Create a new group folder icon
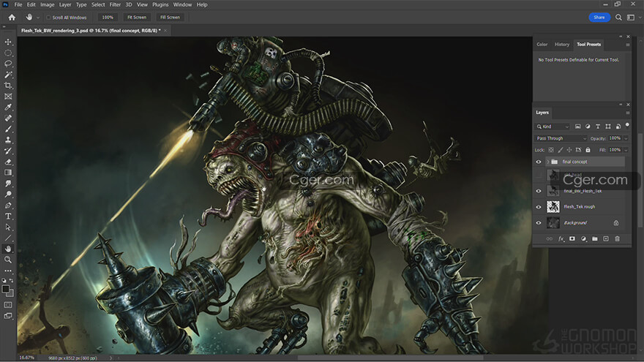The image size is (644, 362). (x=595, y=238)
